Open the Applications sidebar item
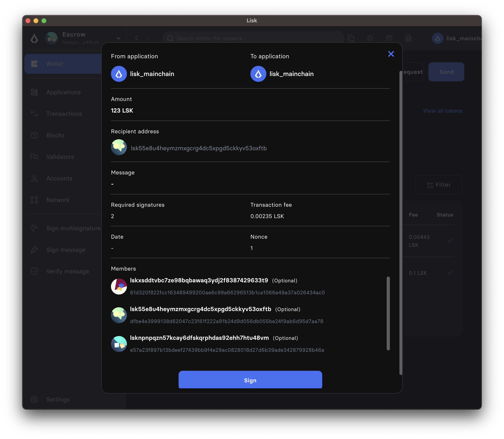Viewport: 504px width, 439px height. [x=63, y=92]
